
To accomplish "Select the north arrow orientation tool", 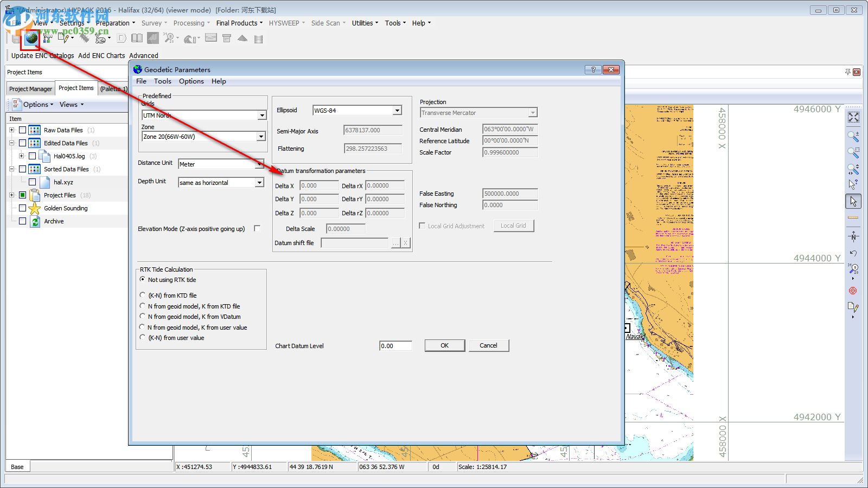I will (853, 236).
